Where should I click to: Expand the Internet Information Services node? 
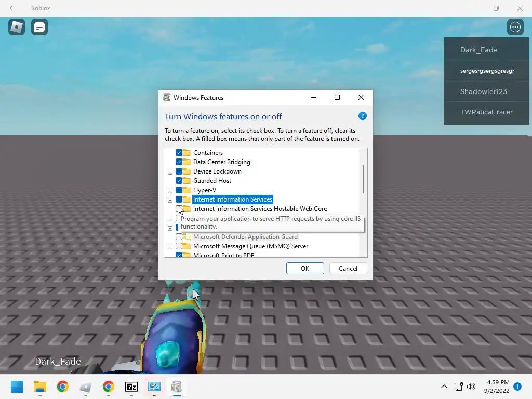tap(170, 200)
